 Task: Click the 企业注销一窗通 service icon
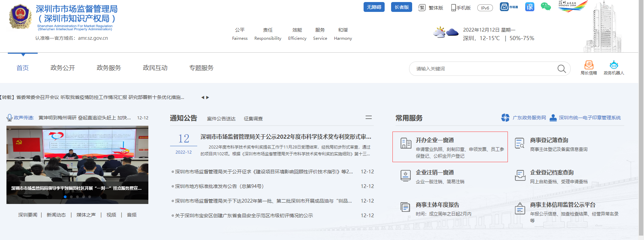tap(405, 176)
